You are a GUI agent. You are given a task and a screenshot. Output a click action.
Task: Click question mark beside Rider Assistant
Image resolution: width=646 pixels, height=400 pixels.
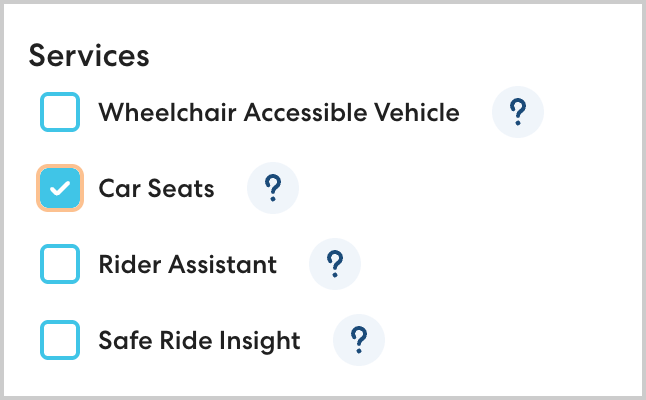[335, 264]
